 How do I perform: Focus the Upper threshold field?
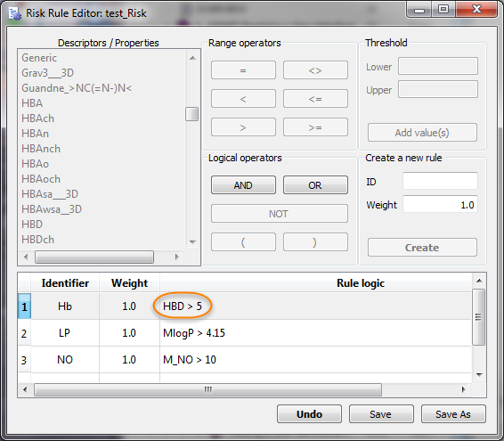[x=438, y=89]
